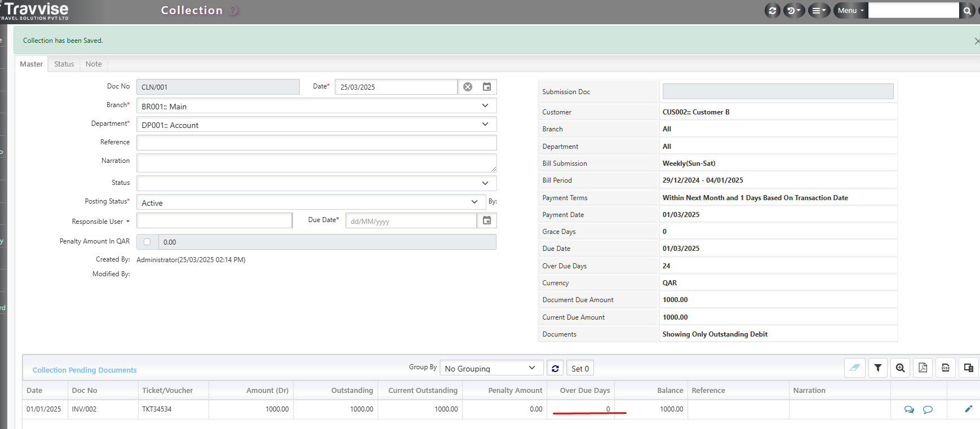This screenshot has width=980, height=429.
Task: Open the Group By No Grouping dropdown
Action: click(x=491, y=368)
